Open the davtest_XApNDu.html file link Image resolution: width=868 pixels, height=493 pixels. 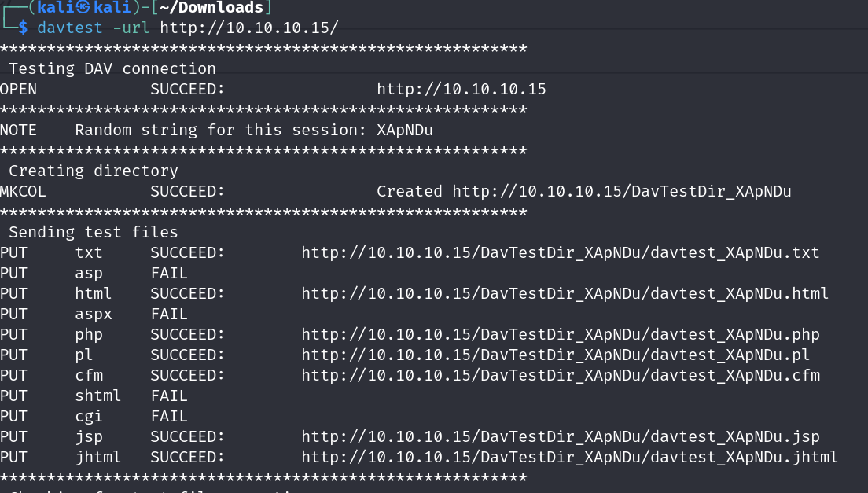coord(565,293)
